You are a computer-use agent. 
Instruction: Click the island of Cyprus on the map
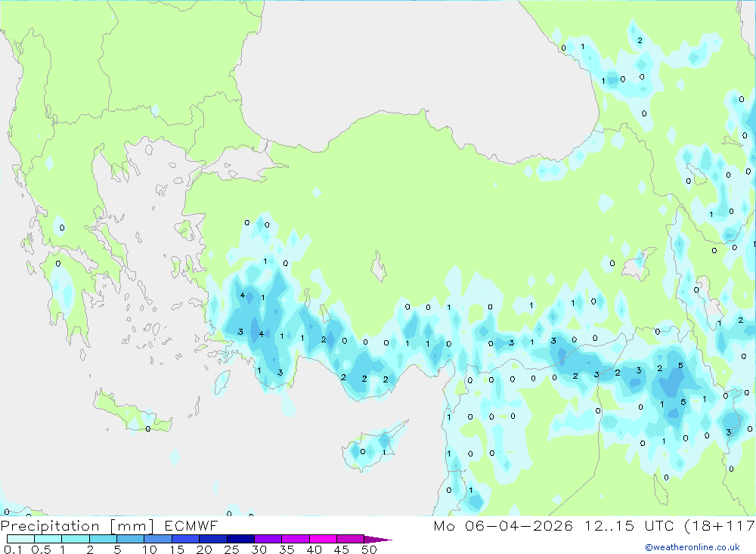pyautogui.click(x=371, y=448)
